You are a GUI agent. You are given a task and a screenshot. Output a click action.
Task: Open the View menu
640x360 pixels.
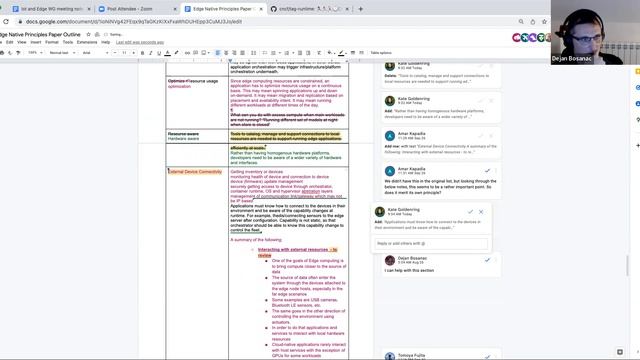(x=22, y=42)
